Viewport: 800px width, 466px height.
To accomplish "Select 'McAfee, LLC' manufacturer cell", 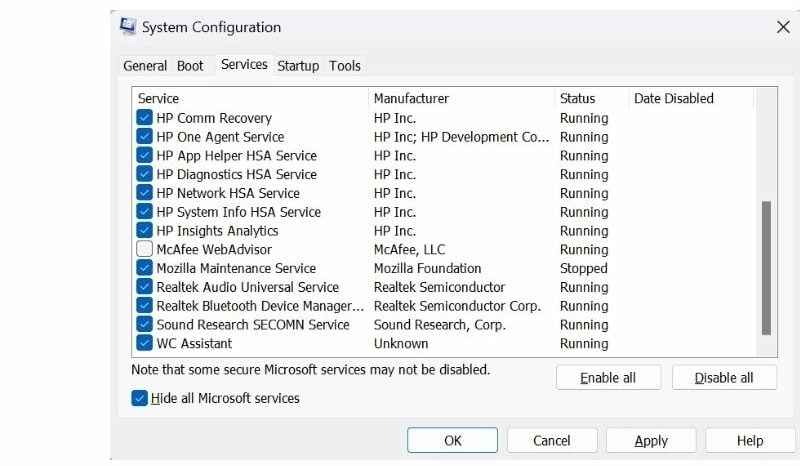I will click(x=409, y=250).
